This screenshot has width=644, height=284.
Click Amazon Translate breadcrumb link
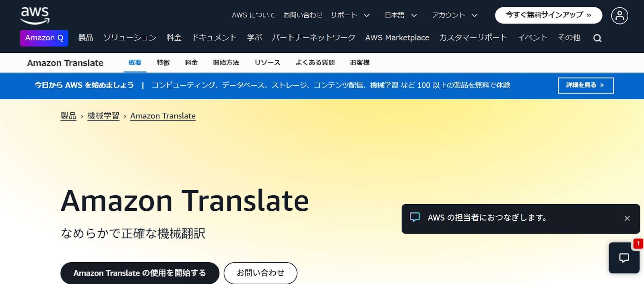163,116
